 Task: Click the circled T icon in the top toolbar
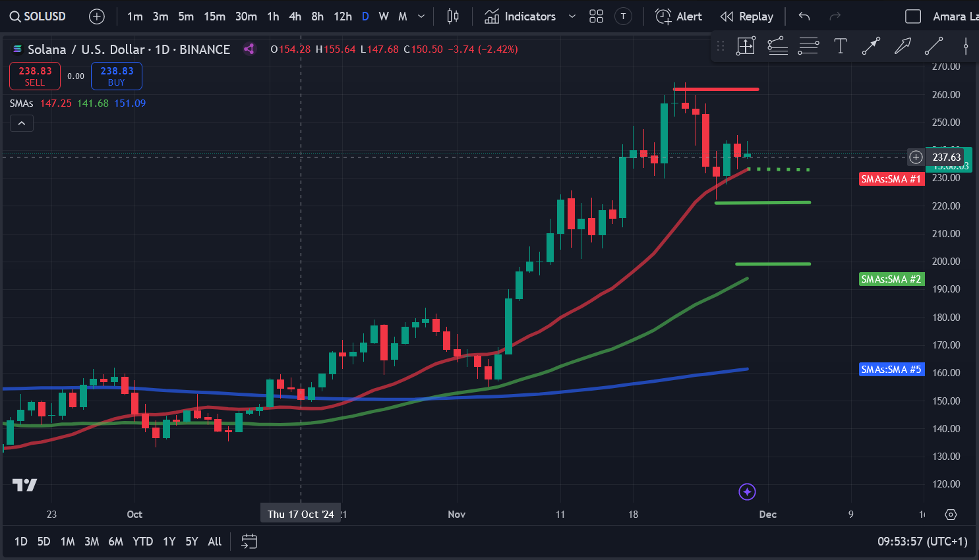tap(623, 16)
